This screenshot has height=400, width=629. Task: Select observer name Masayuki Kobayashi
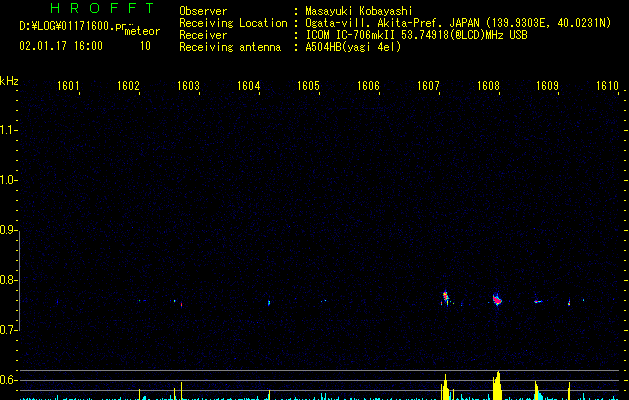pyautogui.click(x=359, y=11)
